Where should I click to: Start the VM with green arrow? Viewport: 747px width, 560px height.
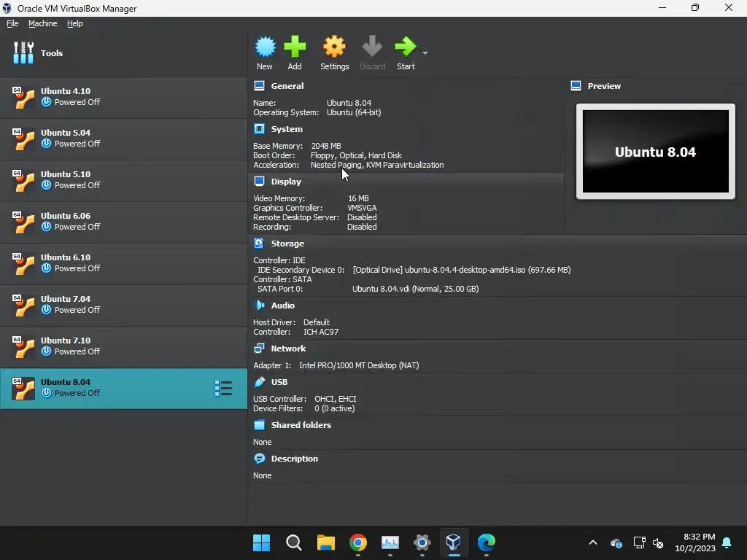click(406, 47)
